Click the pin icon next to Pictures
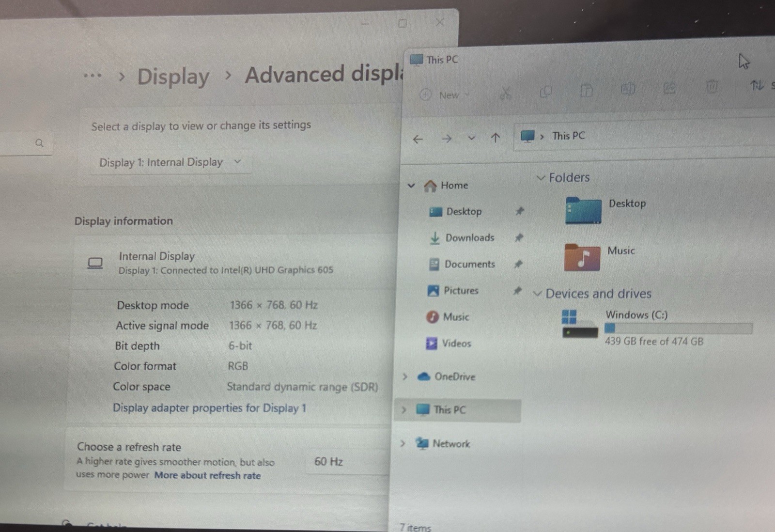The width and height of the screenshot is (775, 532). coord(517,291)
